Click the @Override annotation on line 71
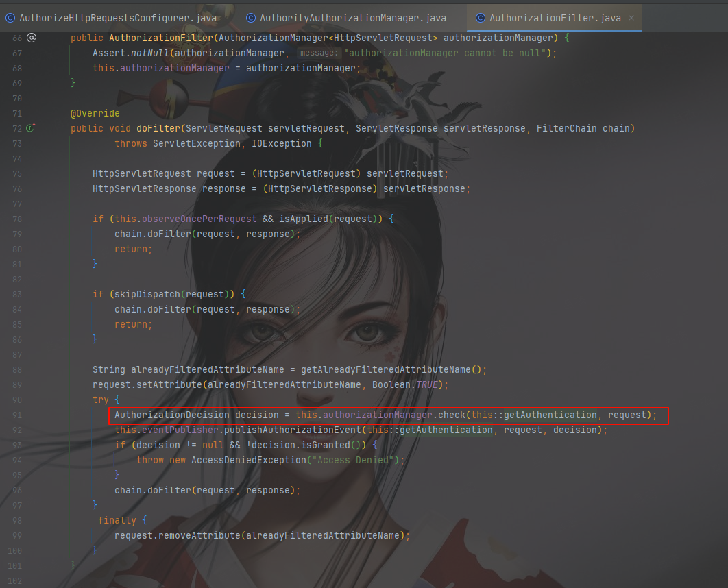Image resolution: width=728 pixels, height=588 pixels. (x=95, y=113)
